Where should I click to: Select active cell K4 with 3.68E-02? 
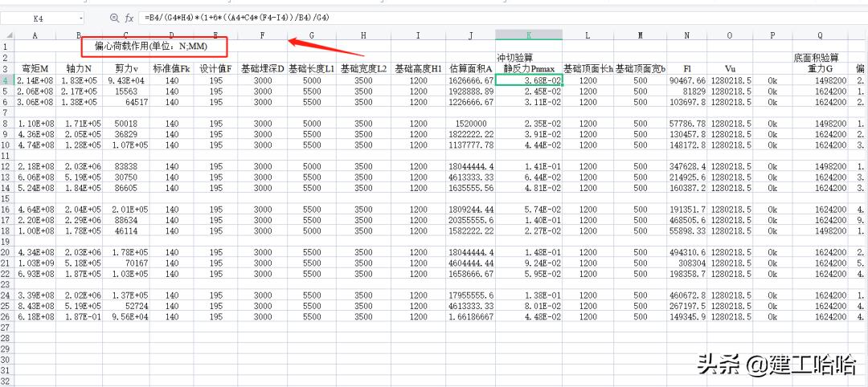[x=528, y=81]
